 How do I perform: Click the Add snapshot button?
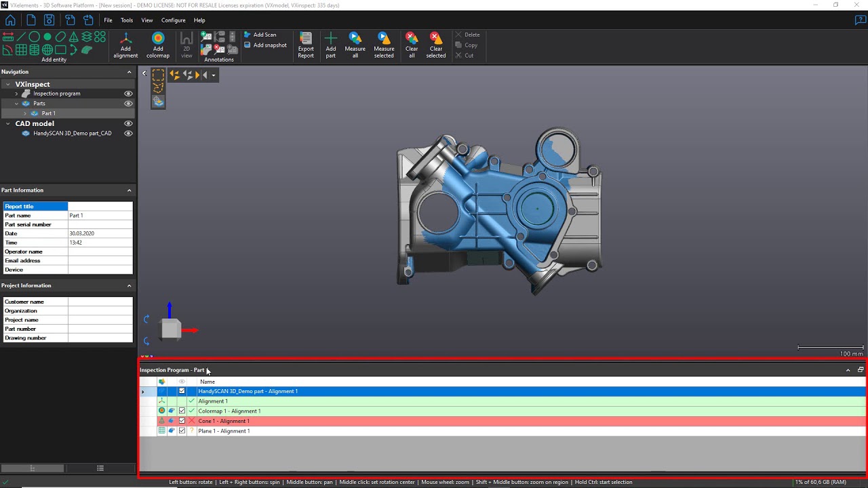263,44
